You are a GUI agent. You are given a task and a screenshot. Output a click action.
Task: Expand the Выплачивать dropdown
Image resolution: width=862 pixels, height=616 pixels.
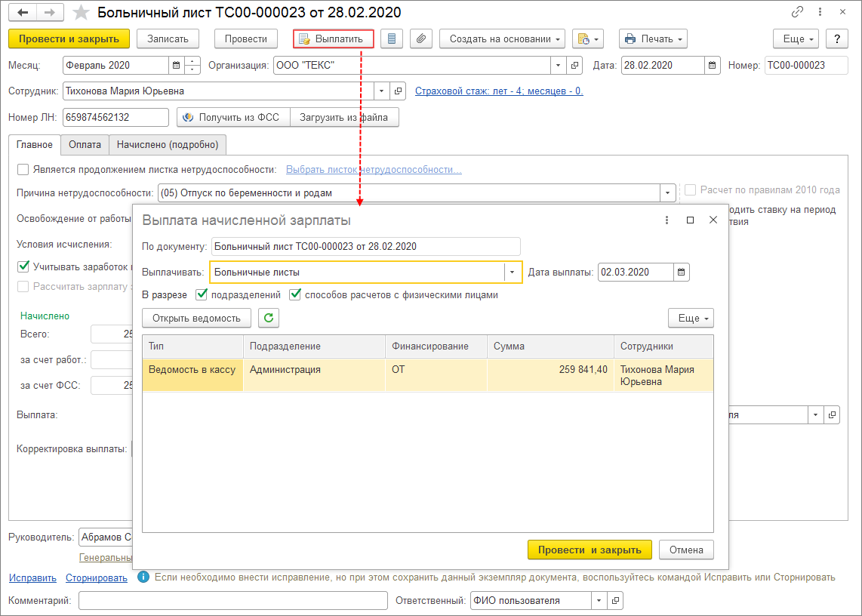point(512,272)
